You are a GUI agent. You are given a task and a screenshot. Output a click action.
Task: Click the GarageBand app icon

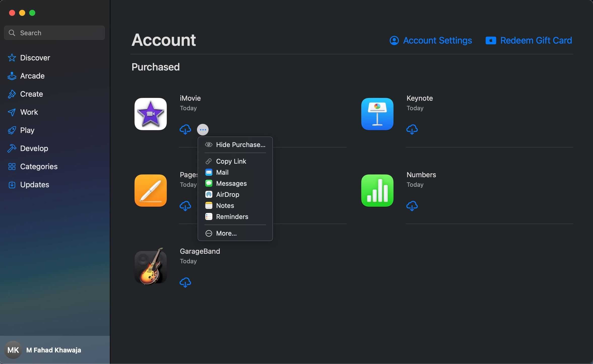[x=151, y=266]
